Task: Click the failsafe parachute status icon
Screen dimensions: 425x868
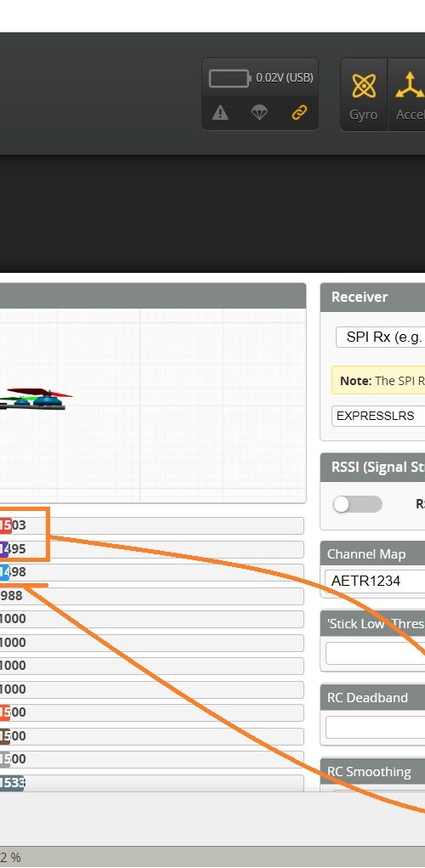Action: tap(259, 113)
